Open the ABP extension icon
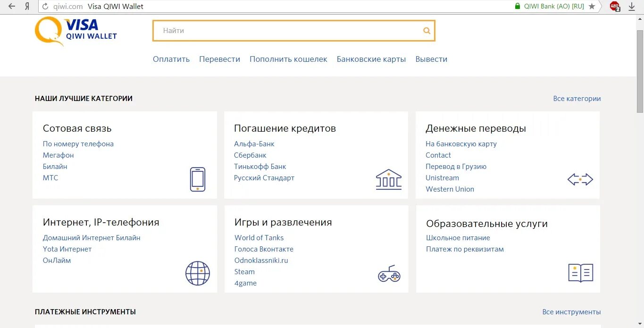644x328 pixels. pyautogui.click(x=614, y=6)
